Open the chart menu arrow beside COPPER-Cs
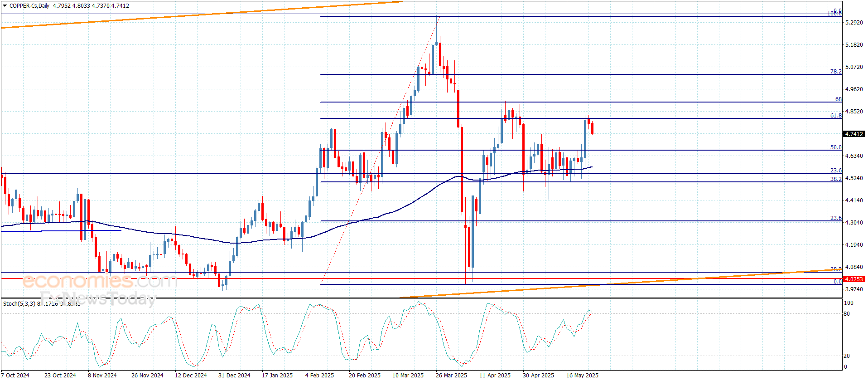 (5, 6)
